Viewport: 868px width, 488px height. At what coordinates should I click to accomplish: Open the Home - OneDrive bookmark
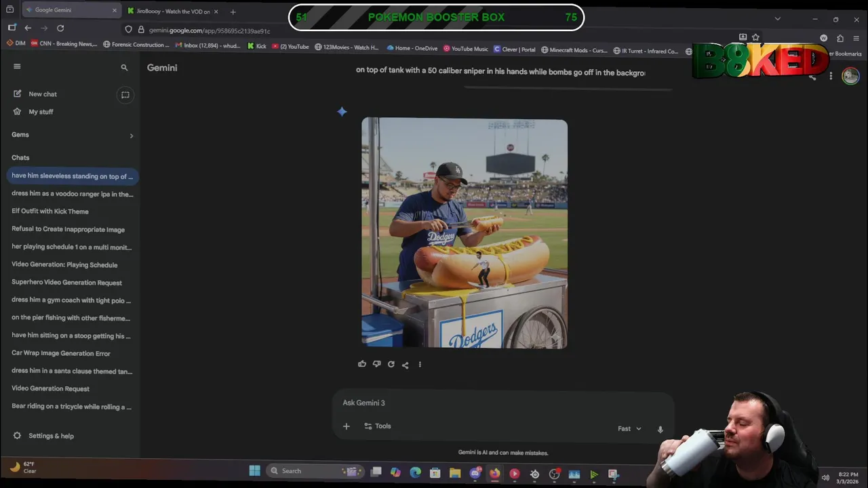412,48
